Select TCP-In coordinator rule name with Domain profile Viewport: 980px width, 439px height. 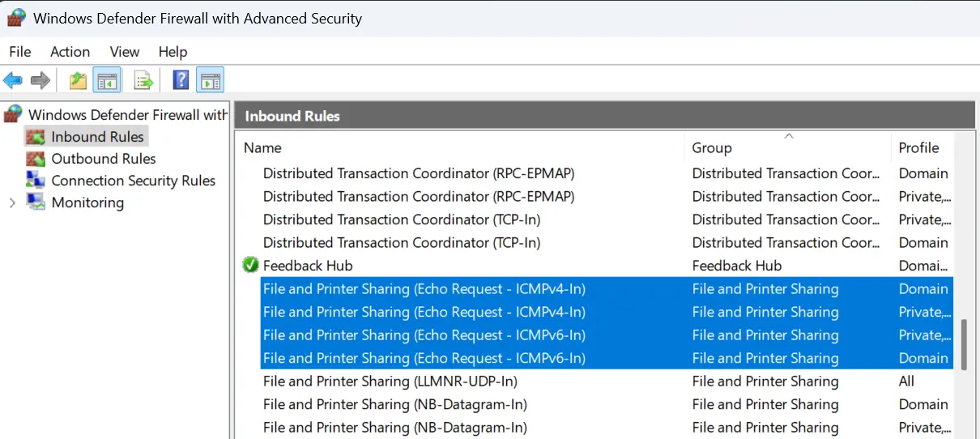(x=402, y=242)
